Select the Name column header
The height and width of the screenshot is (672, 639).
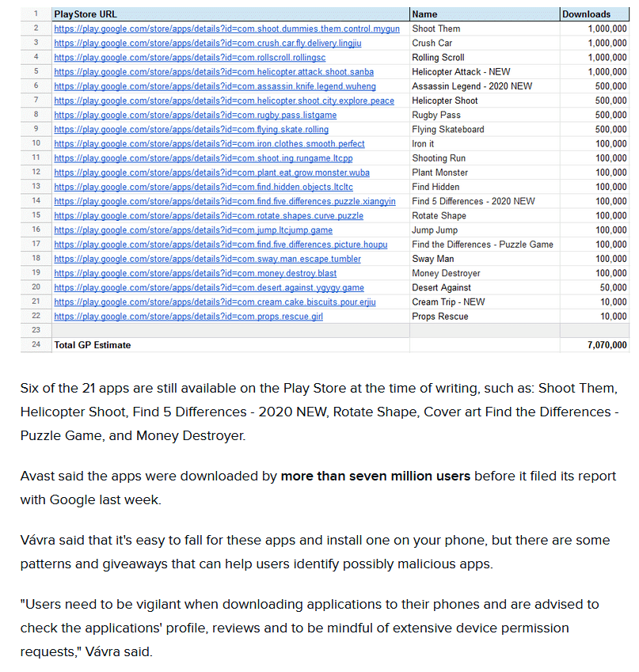(485, 14)
